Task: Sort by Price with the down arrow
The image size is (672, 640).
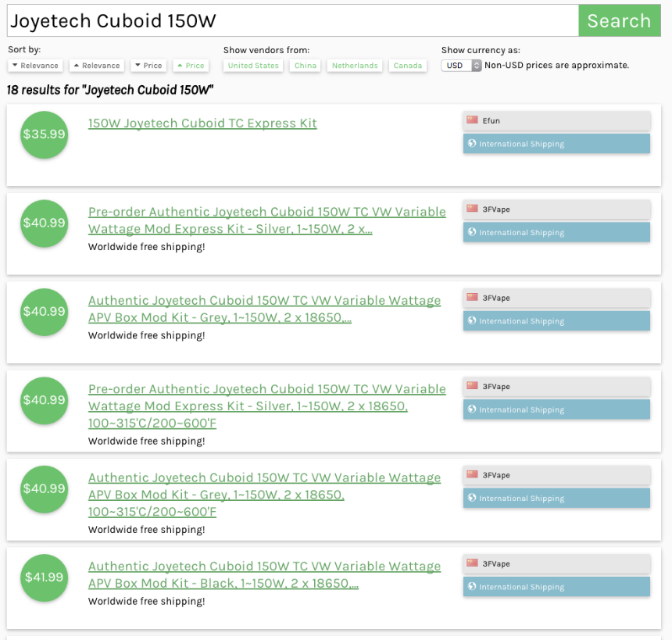Action: 148,66
